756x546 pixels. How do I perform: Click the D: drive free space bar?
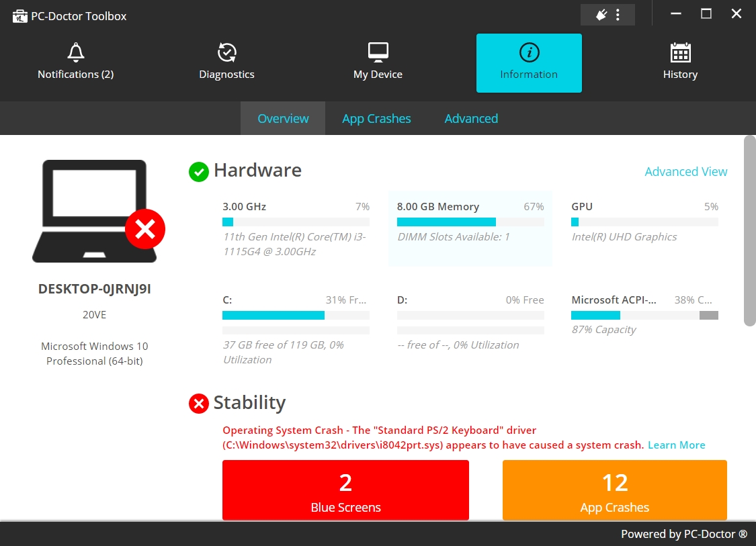470,315
